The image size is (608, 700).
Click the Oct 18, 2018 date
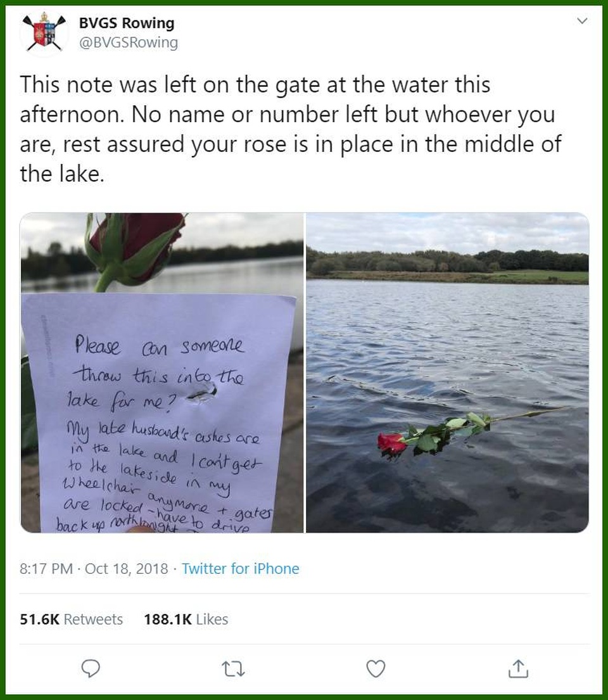pyautogui.click(x=126, y=568)
